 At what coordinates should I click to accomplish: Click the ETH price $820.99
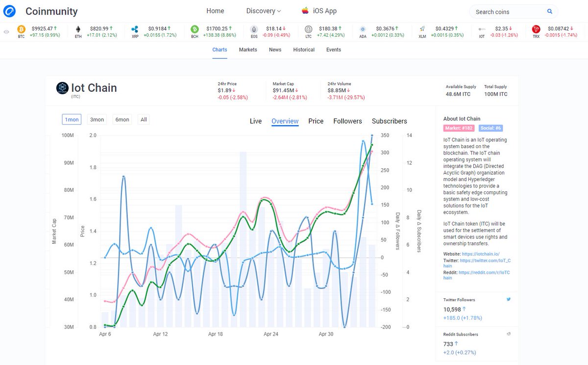(x=98, y=29)
